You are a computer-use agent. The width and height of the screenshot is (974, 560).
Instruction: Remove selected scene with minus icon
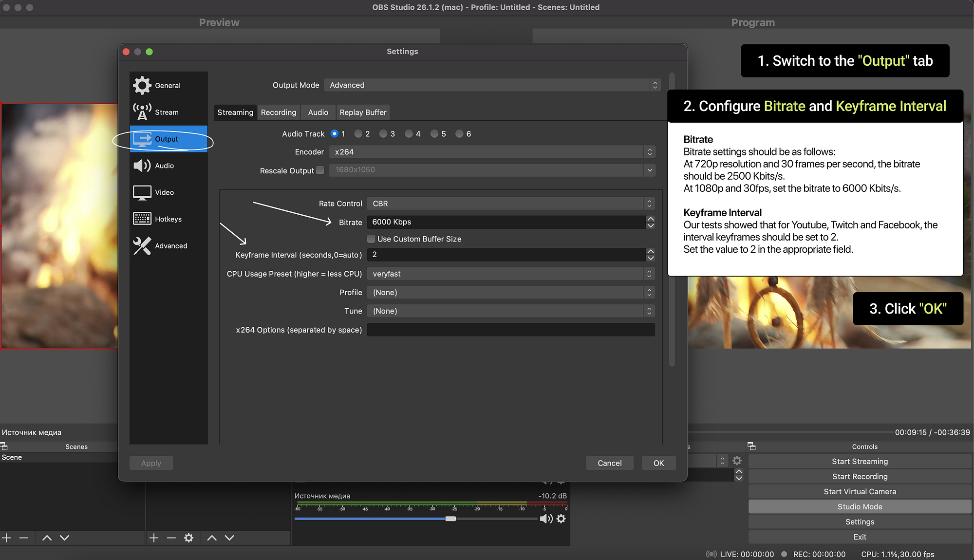point(24,538)
